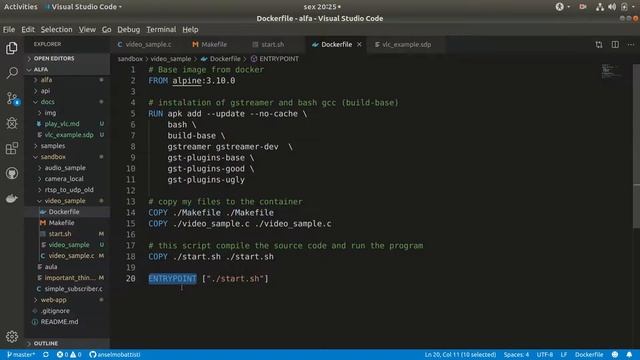Click the feedback smiley in status bar
This screenshot has height=360, width=640.
615,355
